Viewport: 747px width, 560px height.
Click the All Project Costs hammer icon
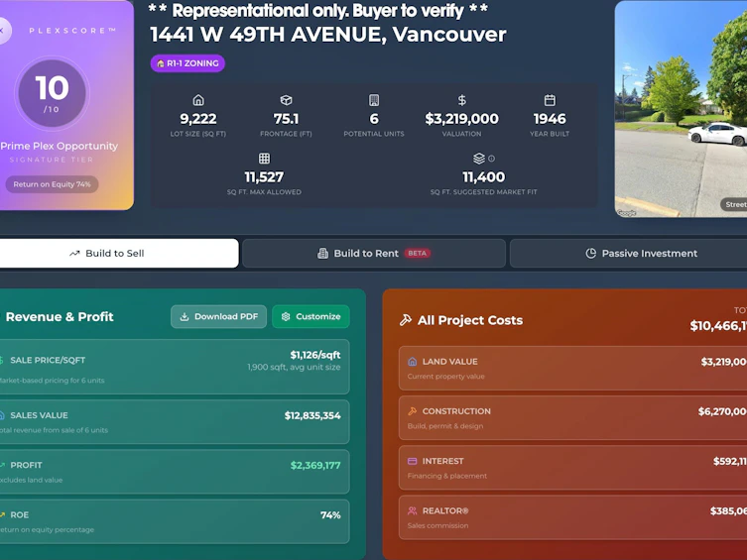pyautogui.click(x=406, y=320)
